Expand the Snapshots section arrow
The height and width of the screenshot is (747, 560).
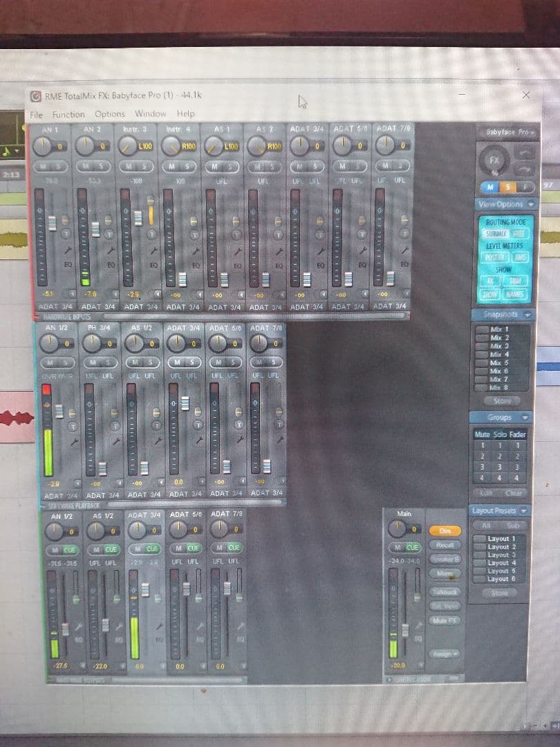527,315
